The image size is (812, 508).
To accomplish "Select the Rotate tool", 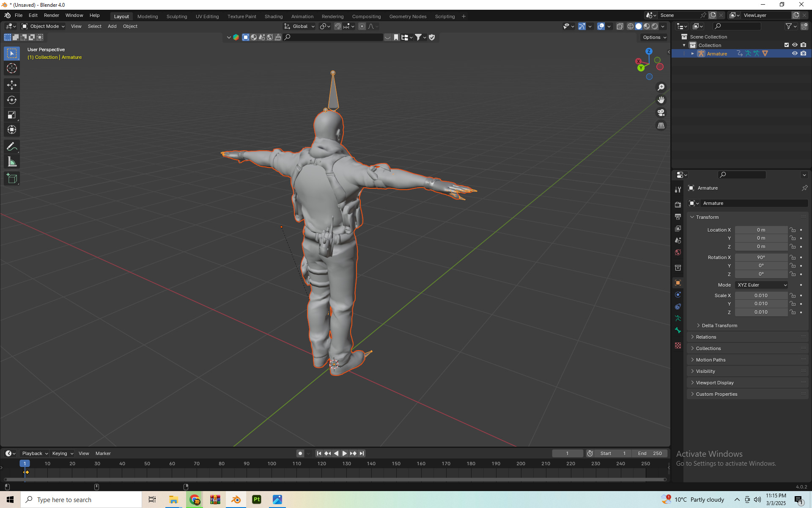I will click(12, 100).
